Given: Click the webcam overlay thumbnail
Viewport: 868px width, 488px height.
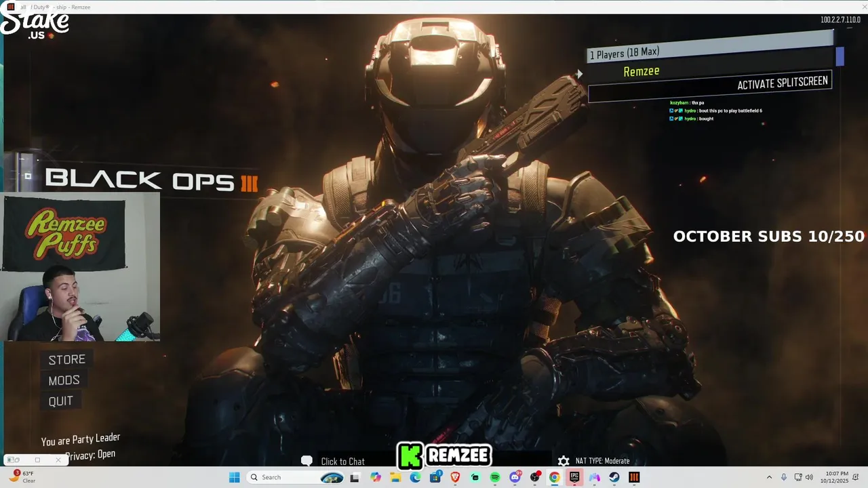Looking at the screenshot, I should coord(81,268).
